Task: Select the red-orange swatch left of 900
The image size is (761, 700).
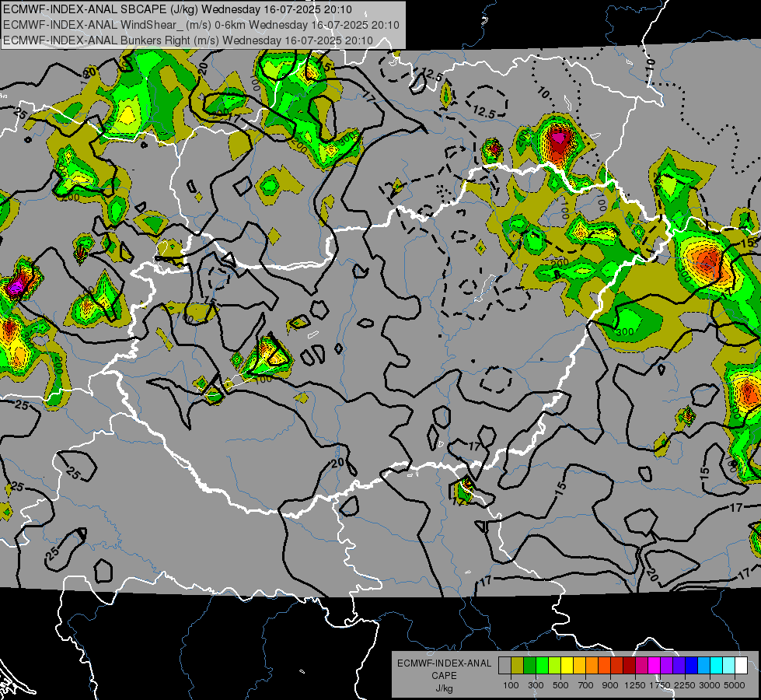Action: pos(604,666)
